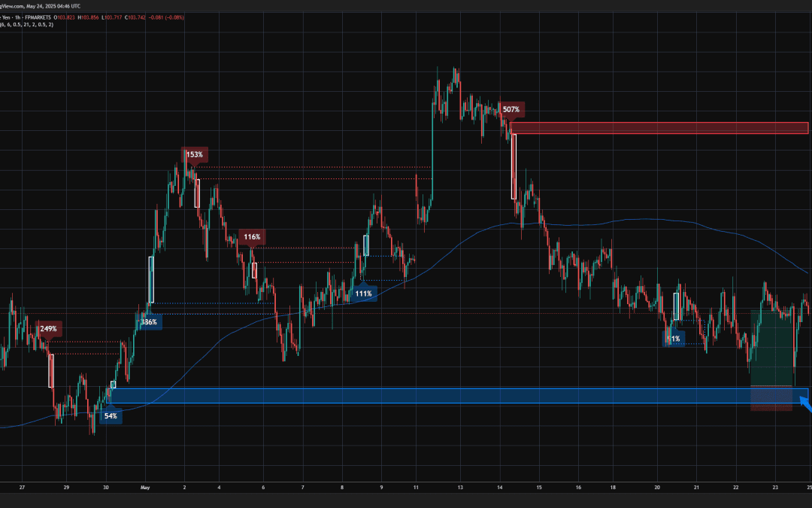Click the 386% measurement label

tap(148, 321)
